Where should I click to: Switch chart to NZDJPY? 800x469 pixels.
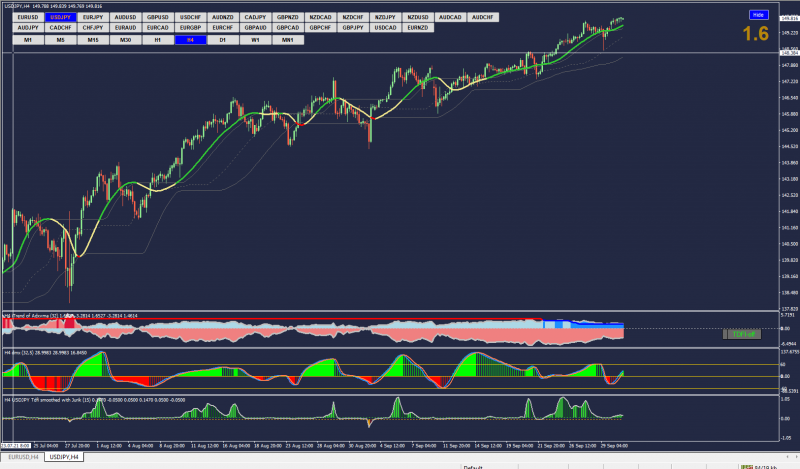pyautogui.click(x=385, y=17)
